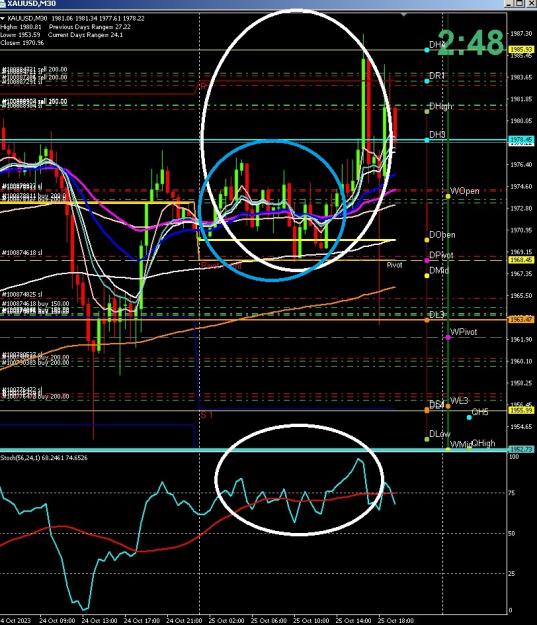Screen dimensions: 537x625
Task: Click the stochastic 25 level scale value
Action: pyautogui.click(x=512, y=574)
